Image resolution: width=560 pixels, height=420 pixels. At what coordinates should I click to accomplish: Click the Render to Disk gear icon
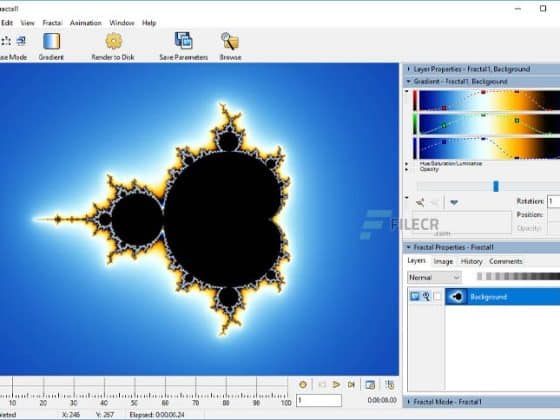[x=114, y=41]
